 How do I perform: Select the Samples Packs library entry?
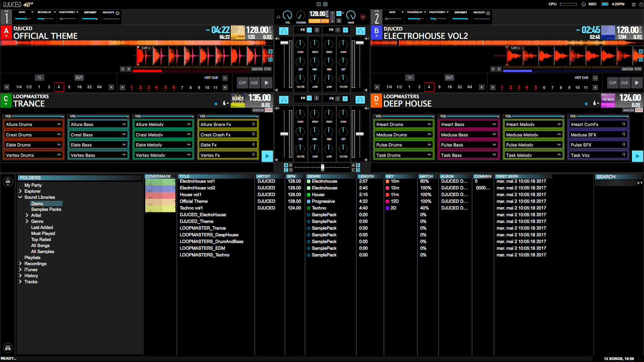[x=46, y=209]
